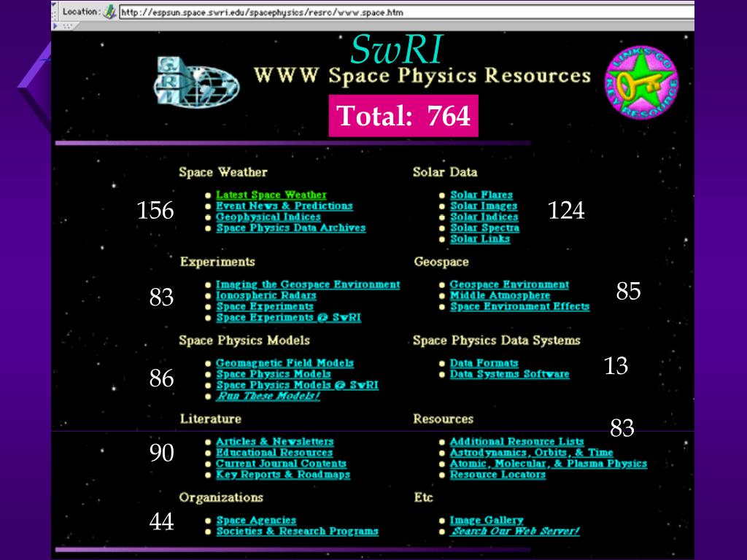The width and height of the screenshot is (747, 560).
Task: Click the SwRI globe logo image
Action: click(196, 82)
